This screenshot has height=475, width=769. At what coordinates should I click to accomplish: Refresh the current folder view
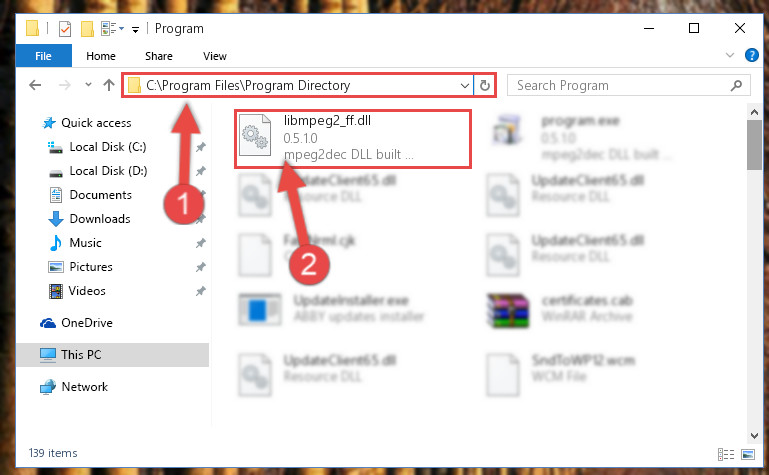click(485, 85)
